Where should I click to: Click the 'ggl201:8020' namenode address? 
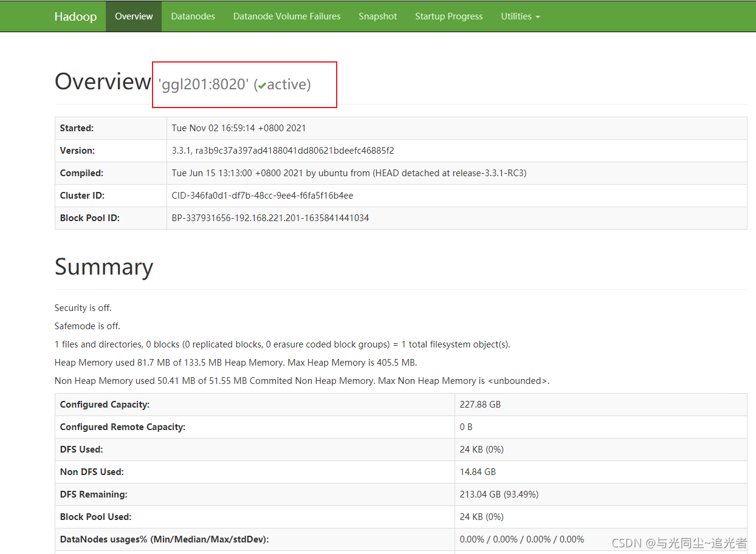[x=204, y=84]
